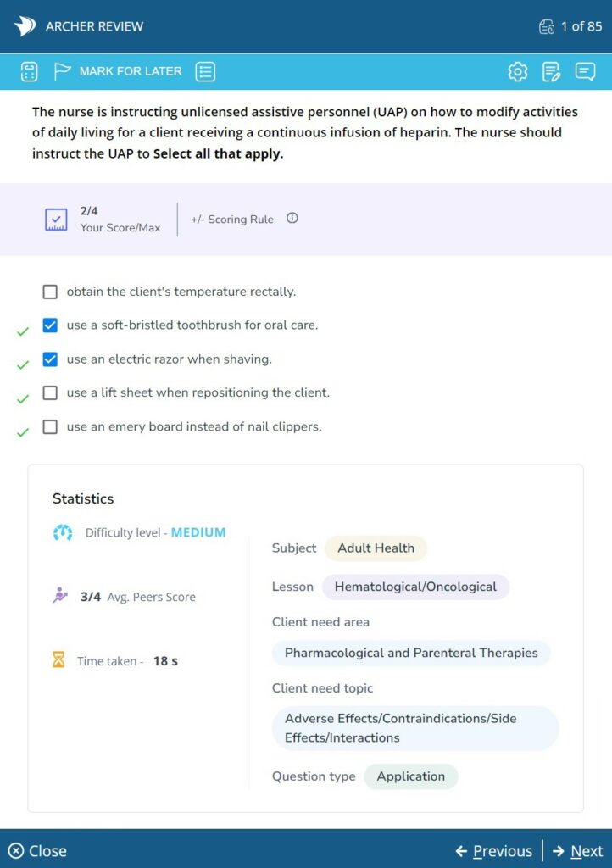Click the Archer Review logo
The height and width of the screenshot is (868, 612).
25,26
